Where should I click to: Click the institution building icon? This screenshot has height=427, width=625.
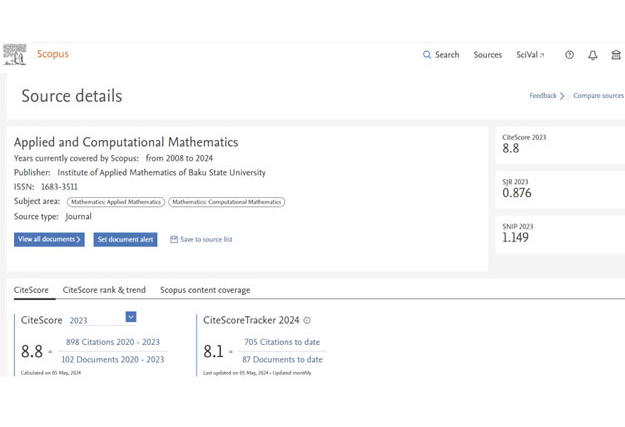[x=616, y=55]
